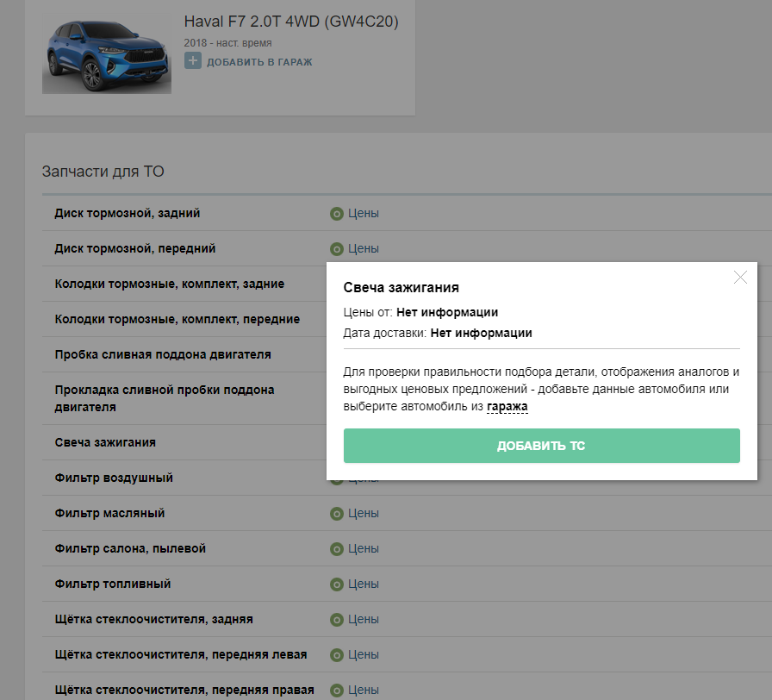Open Цены link for Диск тормозной, задний
The image size is (772, 700).
[364, 213]
